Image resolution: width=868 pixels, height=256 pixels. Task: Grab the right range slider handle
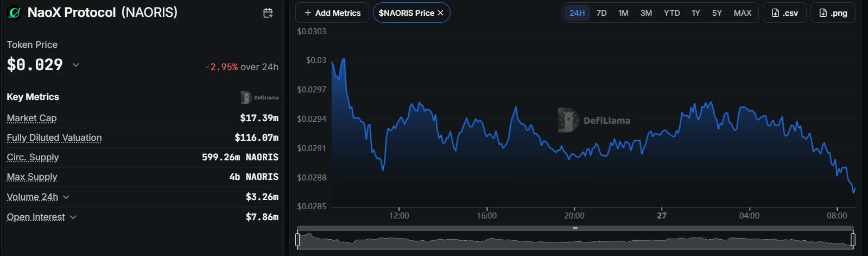click(853, 239)
